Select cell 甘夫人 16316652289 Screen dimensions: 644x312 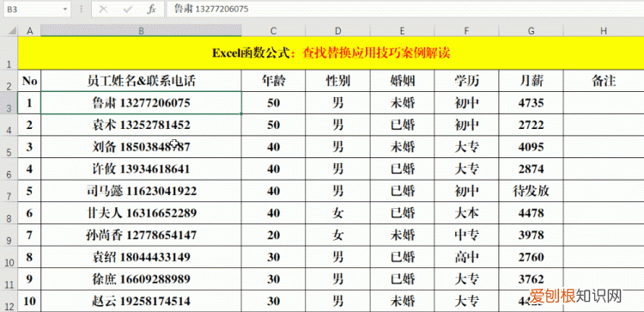click(141, 212)
